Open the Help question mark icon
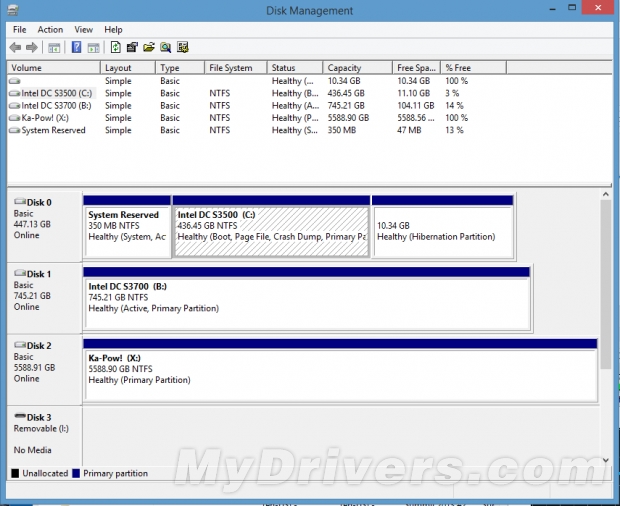 click(76, 47)
